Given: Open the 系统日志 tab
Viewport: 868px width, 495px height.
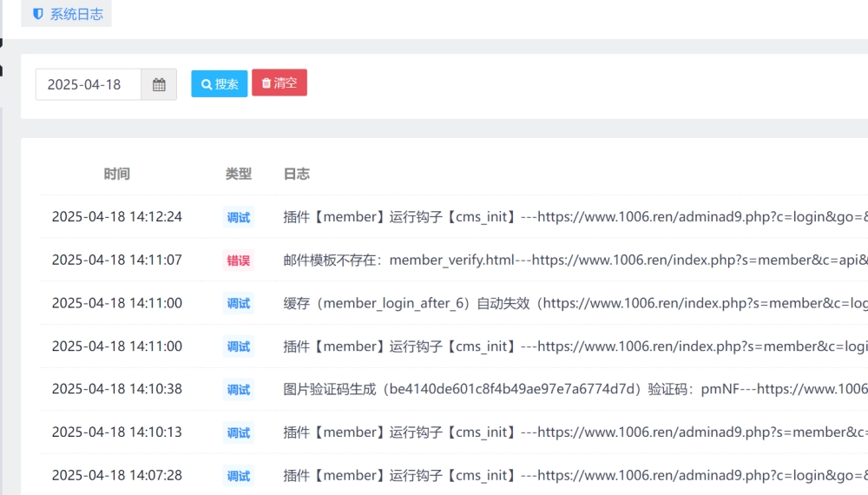Looking at the screenshot, I should 67,13.
